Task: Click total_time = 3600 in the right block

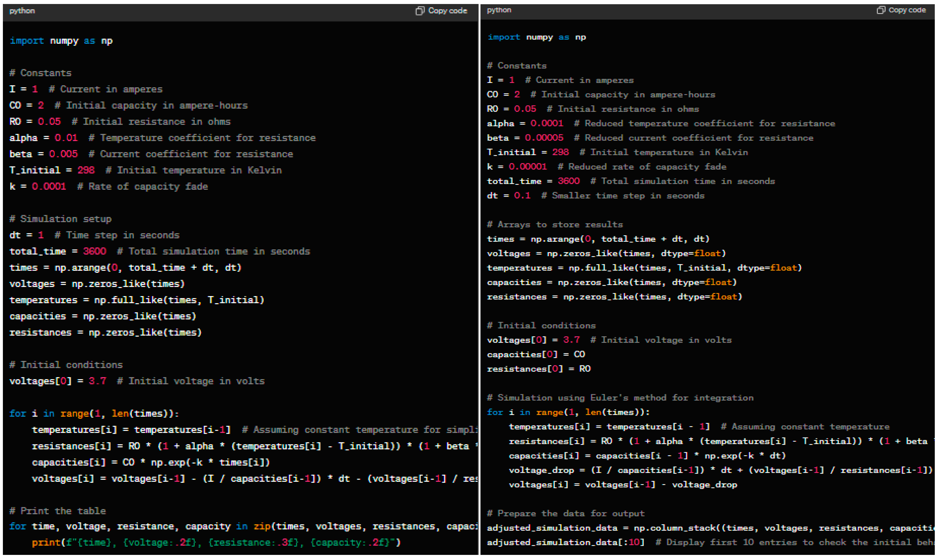Action: pos(533,181)
